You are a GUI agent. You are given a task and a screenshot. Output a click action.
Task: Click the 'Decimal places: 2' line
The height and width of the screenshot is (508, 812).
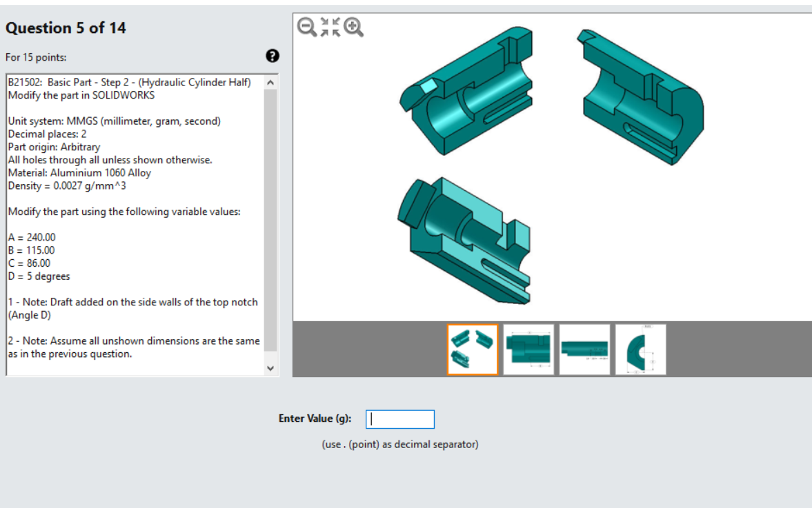(x=47, y=134)
